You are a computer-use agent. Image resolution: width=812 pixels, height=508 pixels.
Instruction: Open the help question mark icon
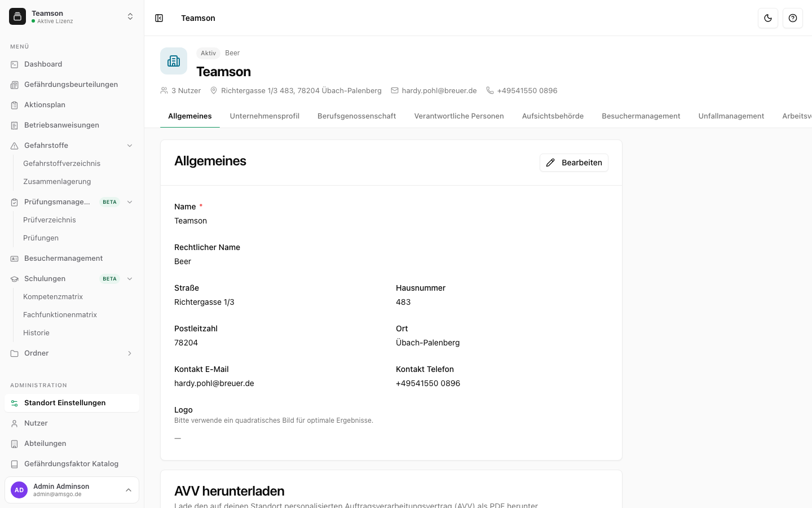pos(793,18)
